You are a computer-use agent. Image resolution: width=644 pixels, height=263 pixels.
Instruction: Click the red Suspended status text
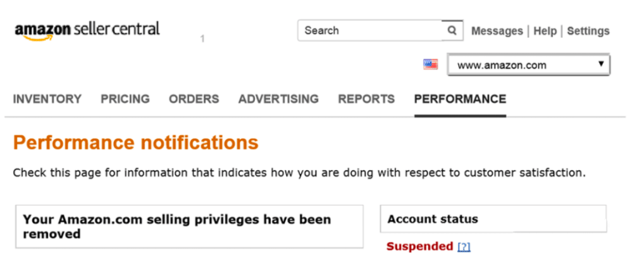420,246
